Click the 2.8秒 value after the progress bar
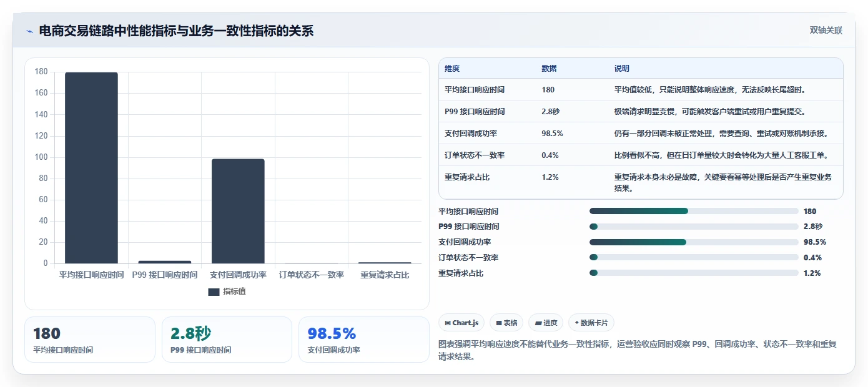The height and width of the screenshot is (387, 868). click(813, 227)
